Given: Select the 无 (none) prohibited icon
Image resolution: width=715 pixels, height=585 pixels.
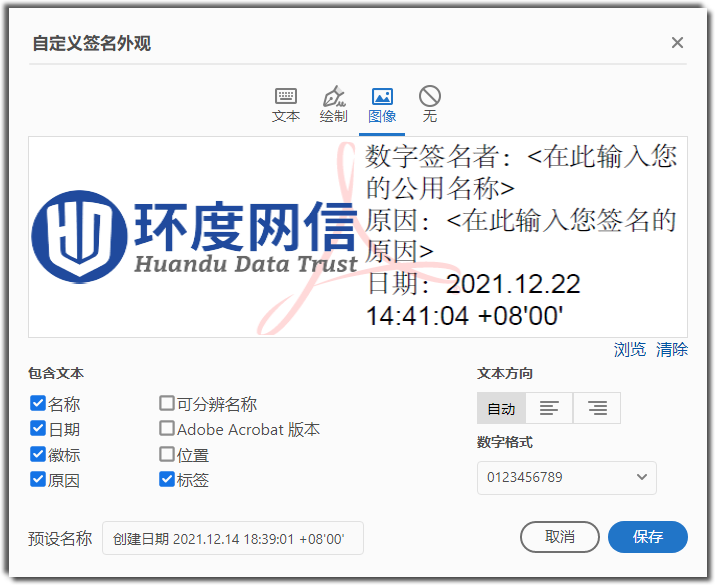Looking at the screenshot, I should [430, 104].
